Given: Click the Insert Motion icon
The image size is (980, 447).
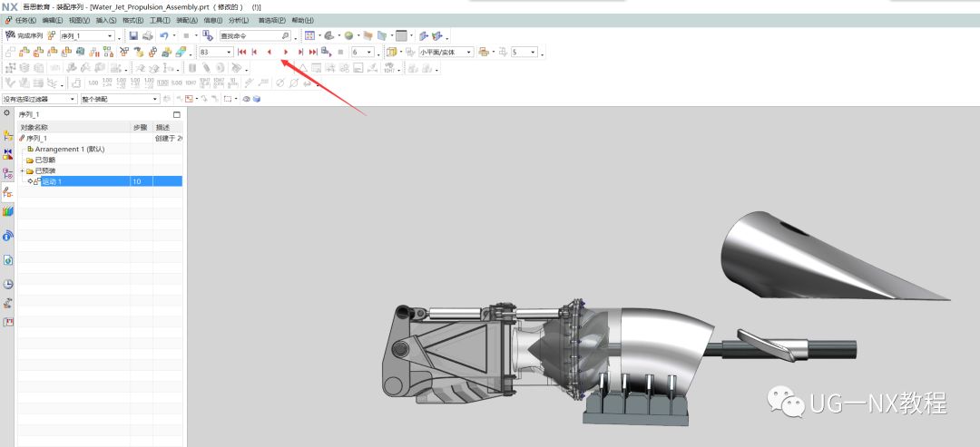Looking at the screenshot, I should pyautogui.click(x=10, y=52).
